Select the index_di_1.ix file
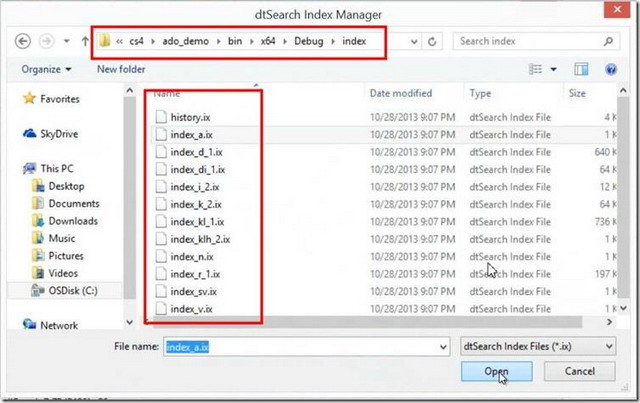The image size is (640, 403). tap(198, 169)
